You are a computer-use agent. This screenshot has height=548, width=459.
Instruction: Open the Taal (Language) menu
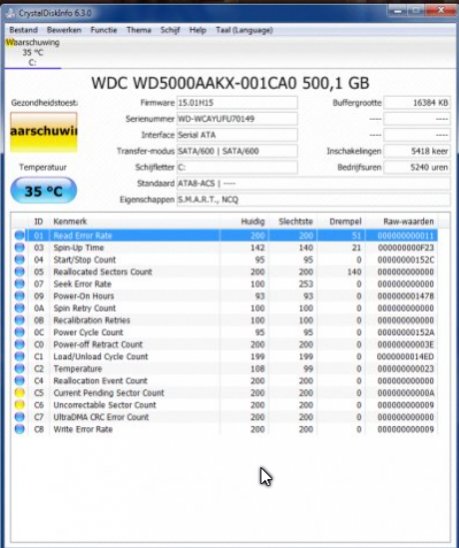tap(244, 30)
